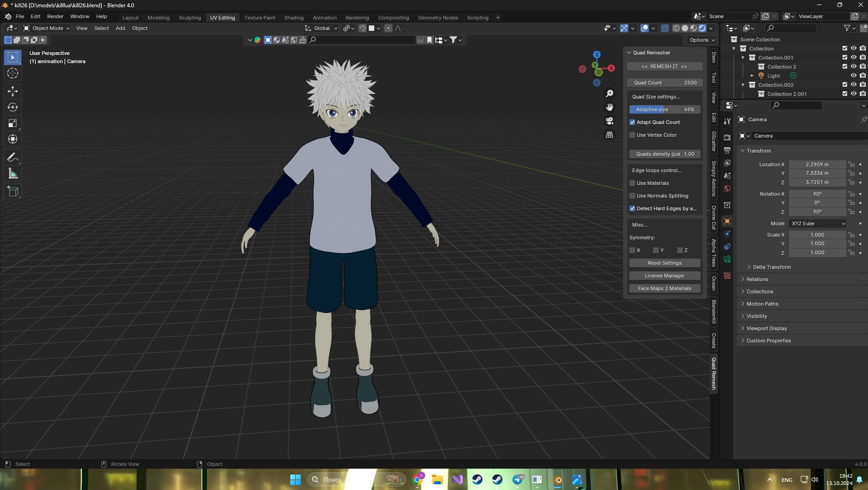Click the Quads density slider field
This screenshot has width=868, height=490.
(x=665, y=154)
